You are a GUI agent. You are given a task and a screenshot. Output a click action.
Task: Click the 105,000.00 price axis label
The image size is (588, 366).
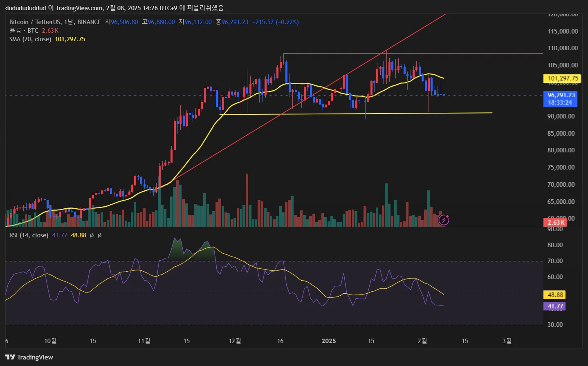563,65
